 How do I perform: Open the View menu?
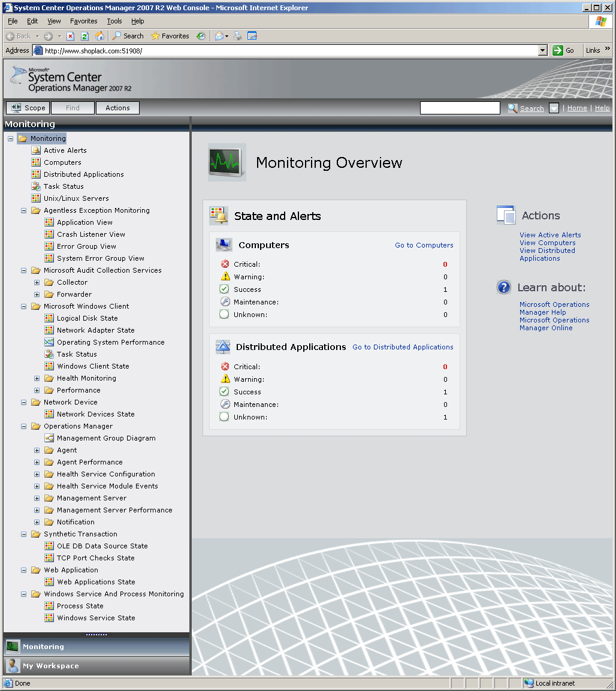[54, 21]
